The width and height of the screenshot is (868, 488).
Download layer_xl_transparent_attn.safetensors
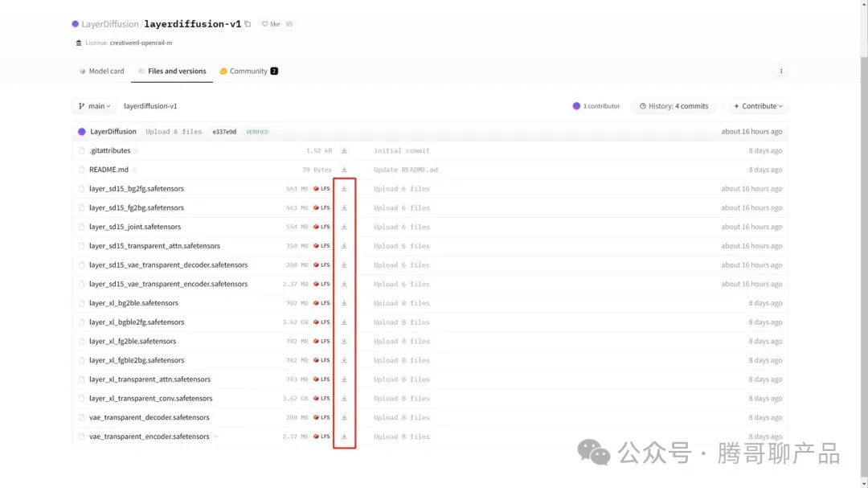344,379
